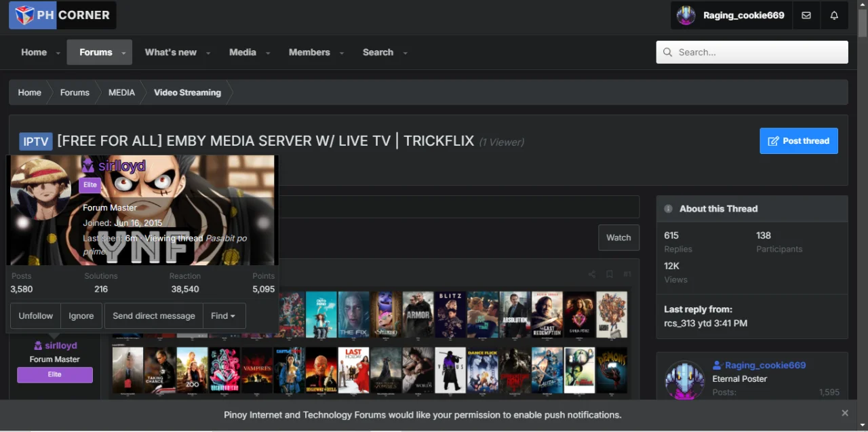Click Ignore in sirlloyd popup
Viewport: 868px width, 432px height.
pos(81,316)
